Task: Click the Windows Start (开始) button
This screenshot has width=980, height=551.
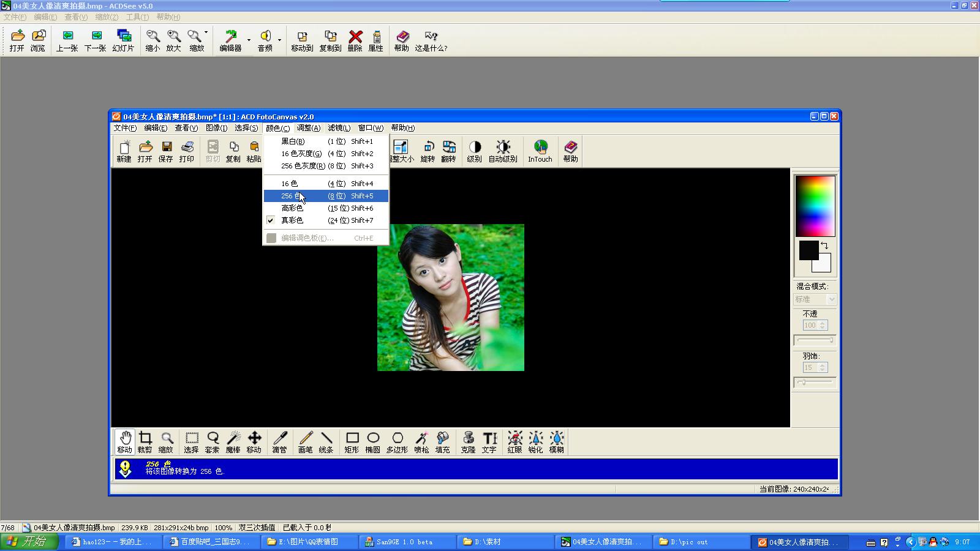Action: tap(29, 542)
